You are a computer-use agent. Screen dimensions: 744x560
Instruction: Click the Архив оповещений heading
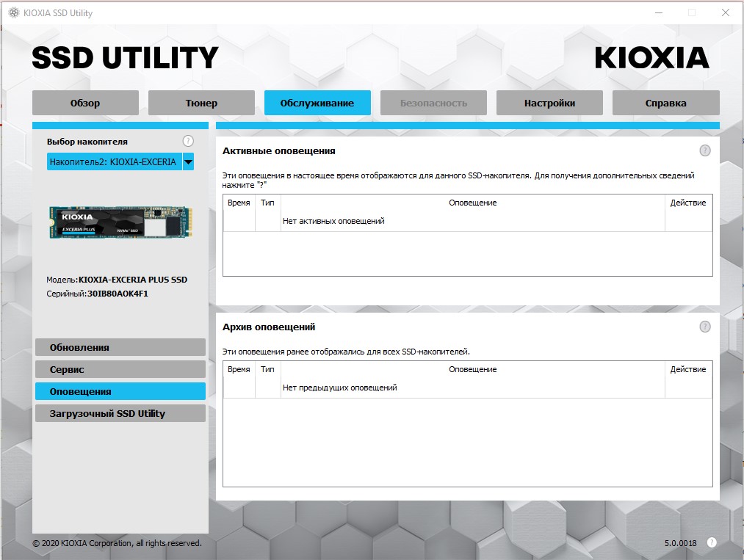tap(269, 327)
